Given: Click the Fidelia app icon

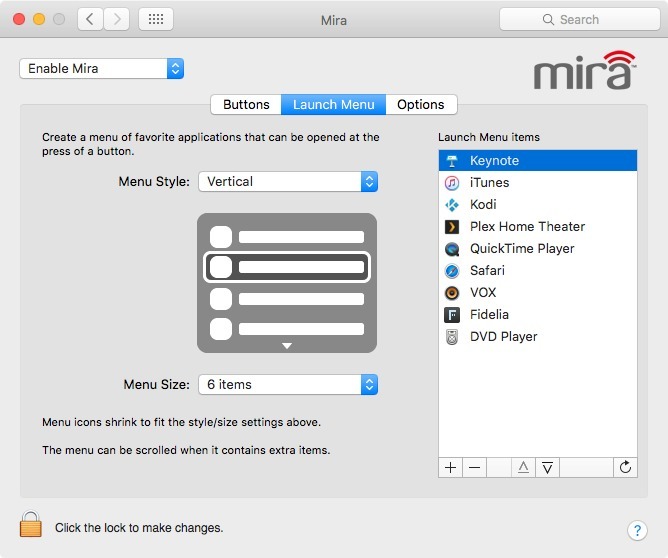Looking at the screenshot, I should (x=452, y=315).
